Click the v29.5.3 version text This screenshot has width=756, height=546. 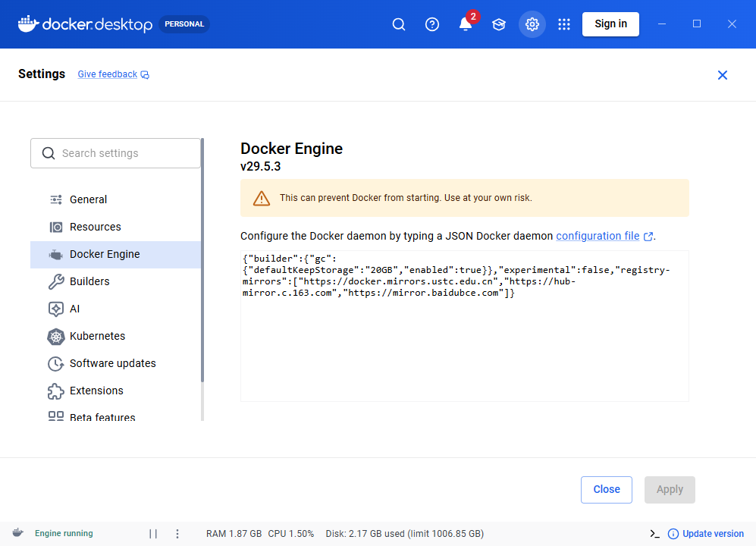260,166
